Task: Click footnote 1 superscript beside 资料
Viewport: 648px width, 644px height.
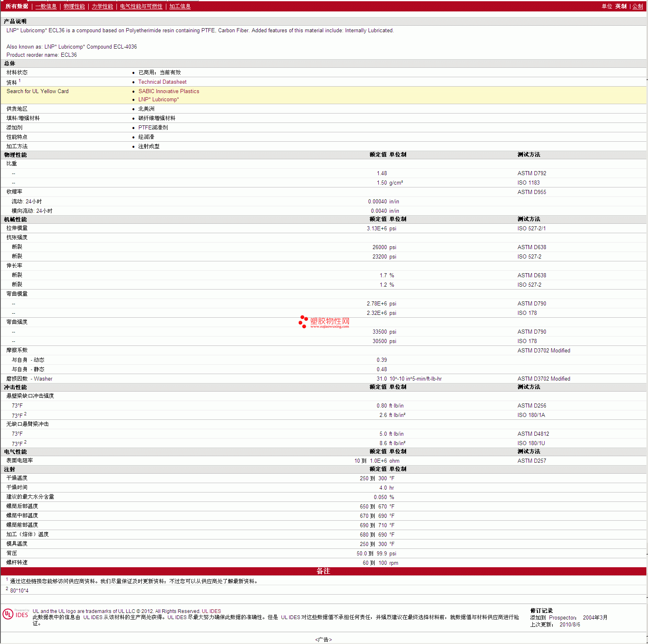Action: coord(20,81)
